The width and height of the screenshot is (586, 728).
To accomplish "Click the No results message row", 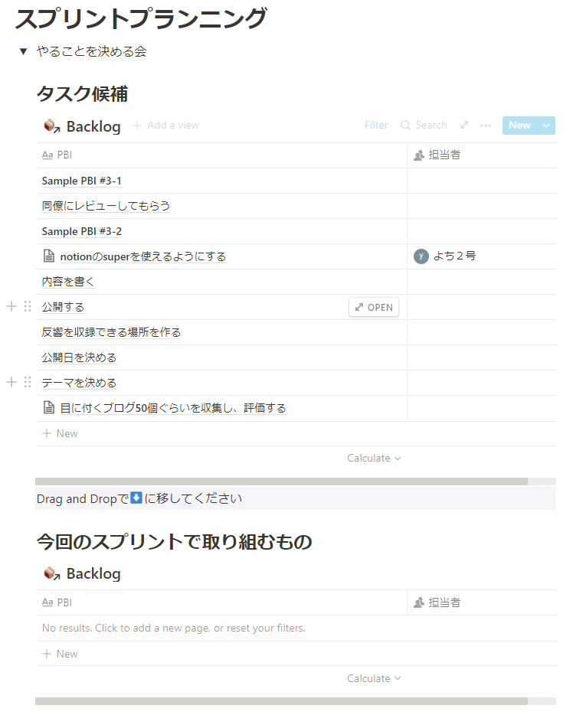I will tap(296, 628).
